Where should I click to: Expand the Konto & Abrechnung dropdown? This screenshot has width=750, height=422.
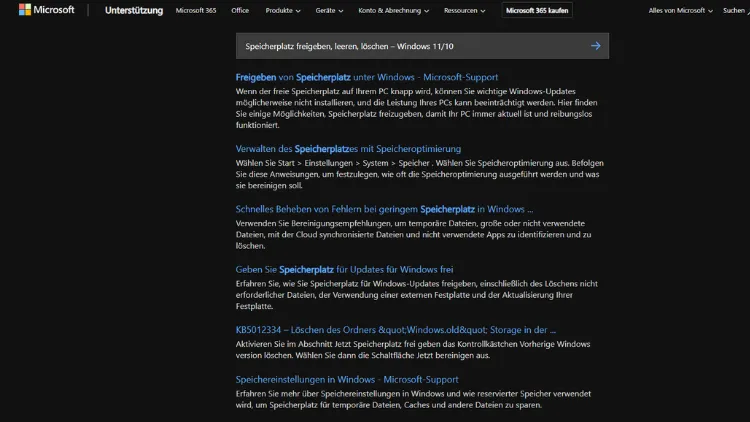393,10
